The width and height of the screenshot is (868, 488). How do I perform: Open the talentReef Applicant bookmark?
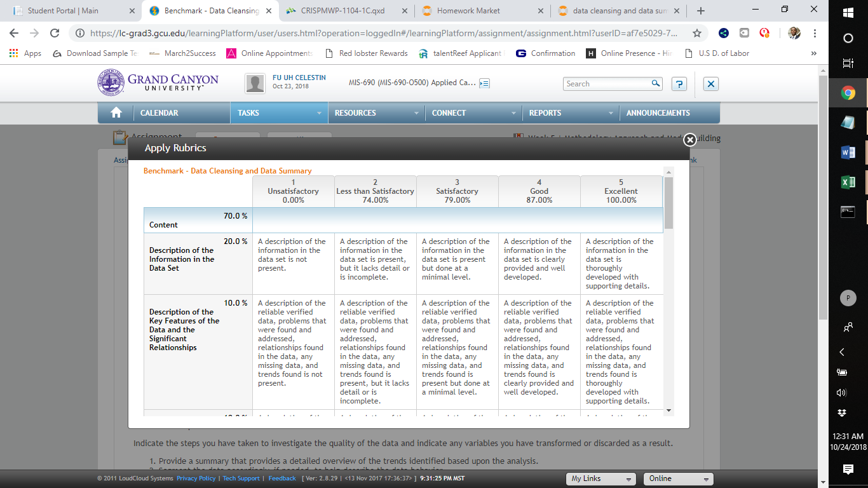(461, 53)
